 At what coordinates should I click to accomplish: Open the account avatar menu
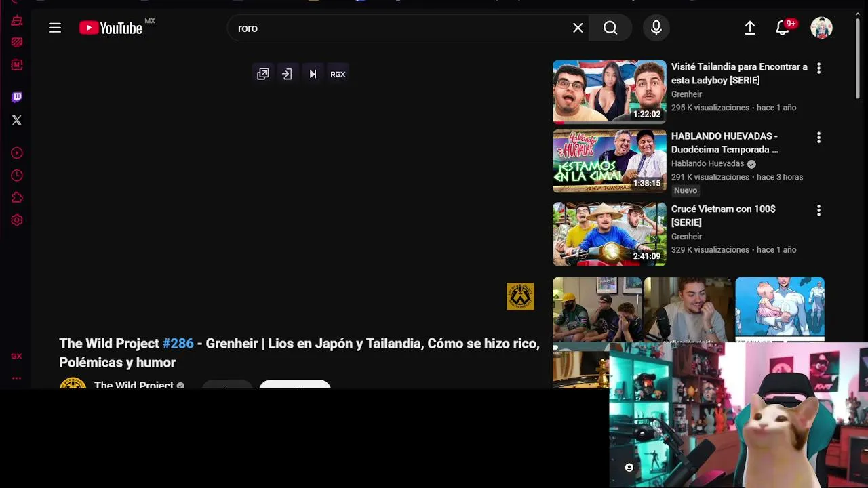[x=821, y=28]
